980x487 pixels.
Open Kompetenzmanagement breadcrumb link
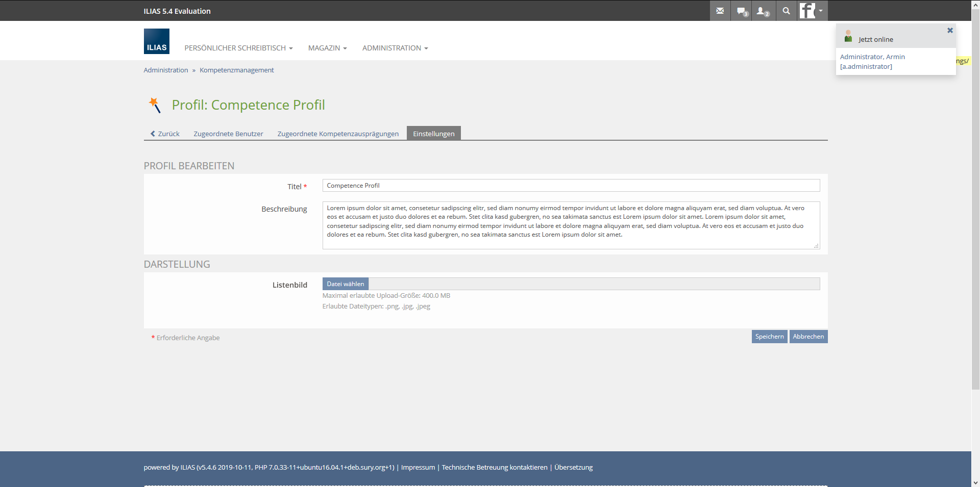point(236,70)
